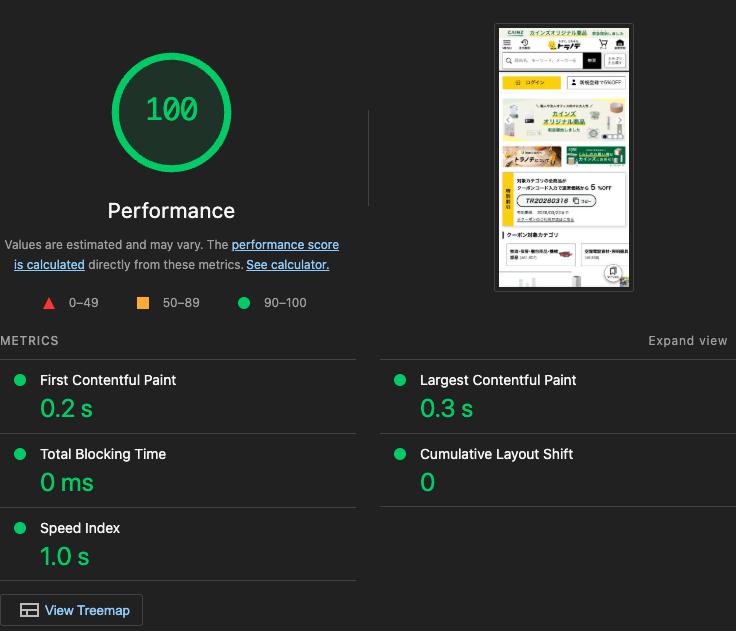Expand the Cumulative Layout Shift metric

pos(558,470)
